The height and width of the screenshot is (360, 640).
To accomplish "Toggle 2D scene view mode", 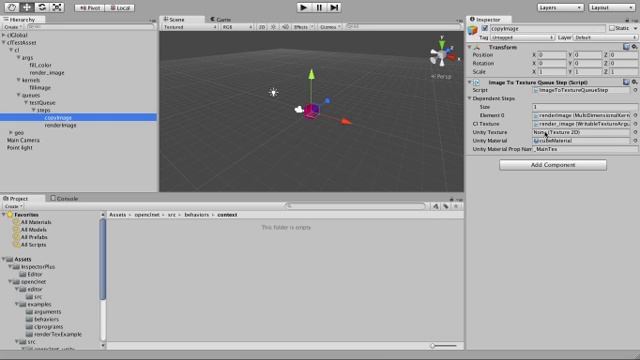I will pyautogui.click(x=262, y=27).
